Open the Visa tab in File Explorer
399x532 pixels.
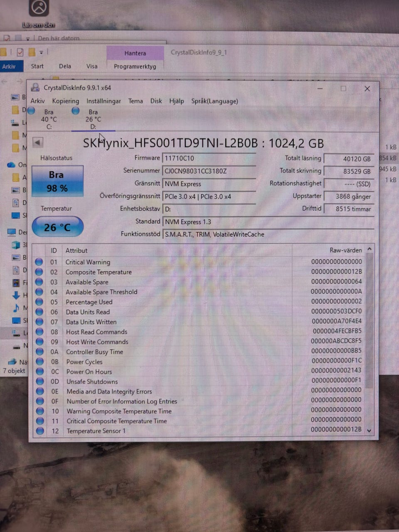(x=92, y=66)
